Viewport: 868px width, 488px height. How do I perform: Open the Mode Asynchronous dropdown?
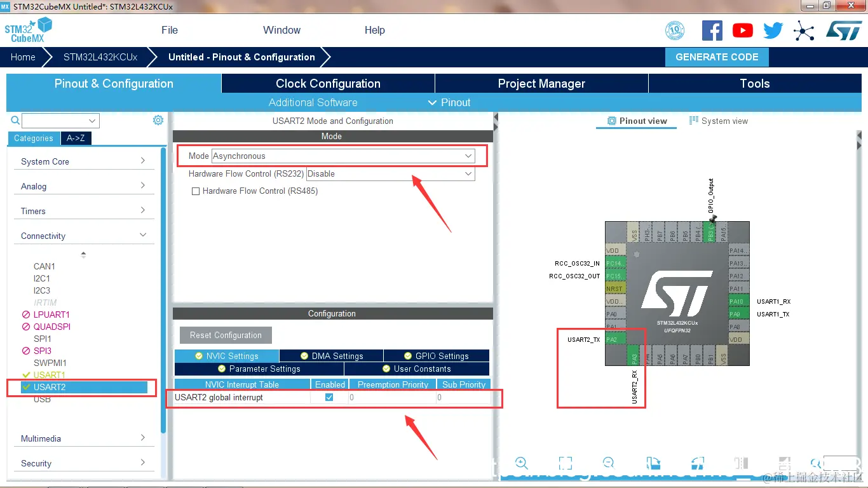(343, 156)
